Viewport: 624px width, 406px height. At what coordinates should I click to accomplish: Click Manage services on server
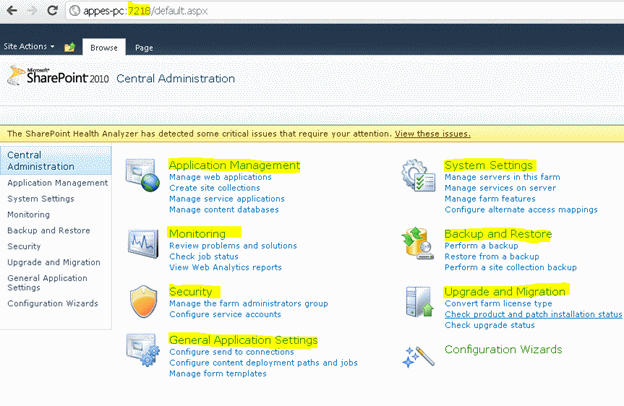point(500,188)
